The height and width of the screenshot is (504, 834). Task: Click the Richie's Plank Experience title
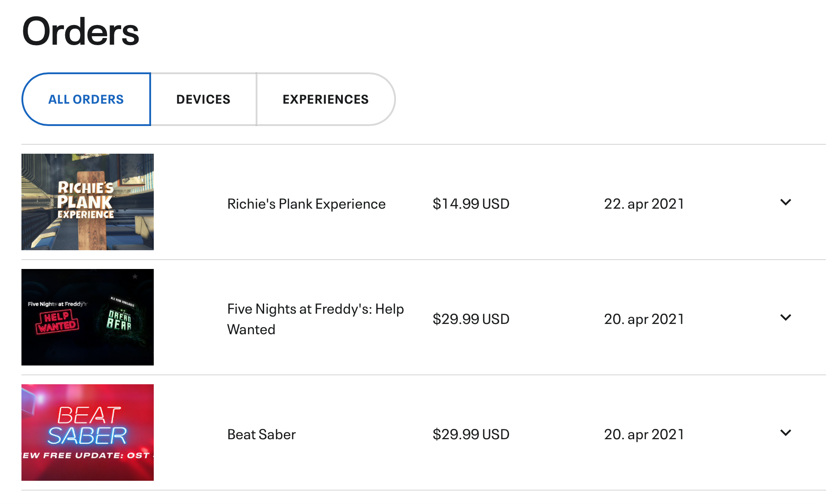[x=306, y=204]
